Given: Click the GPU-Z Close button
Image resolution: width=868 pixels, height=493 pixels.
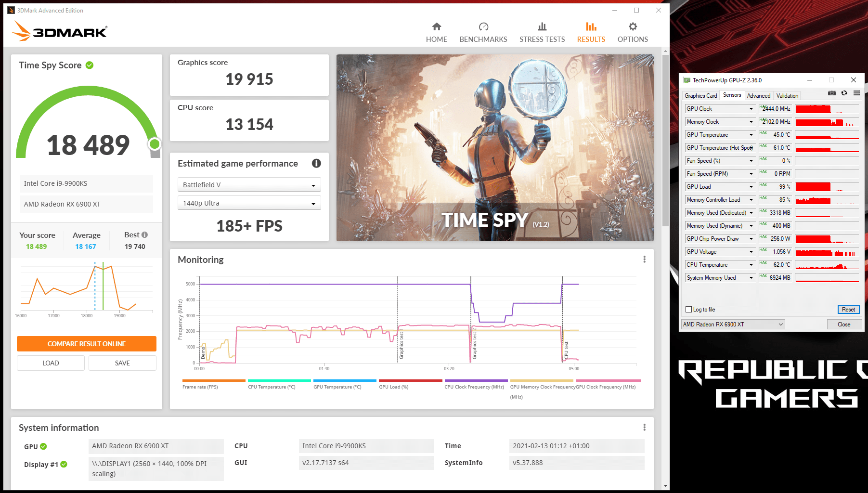Looking at the screenshot, I should click(x=843, y=324).
